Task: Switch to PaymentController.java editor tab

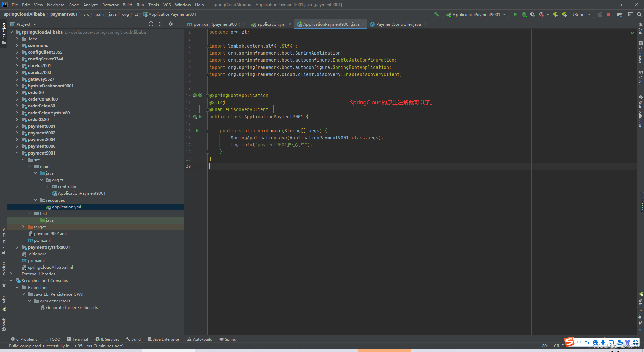Action: click(x=398, y=24)
